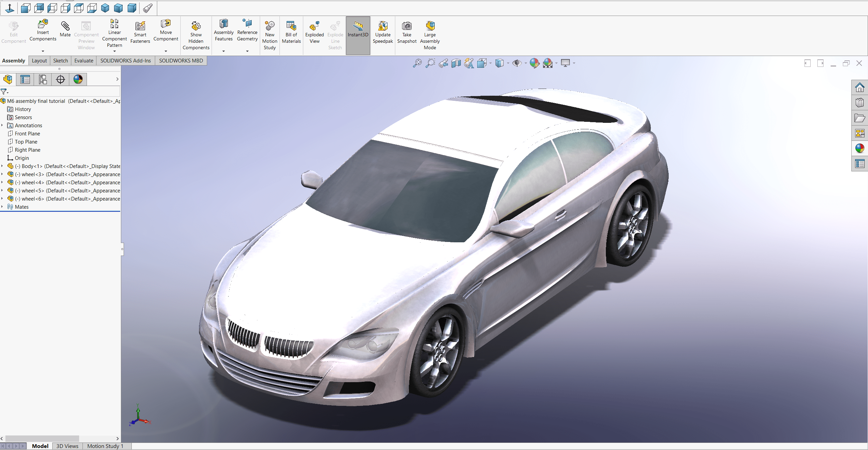This screenshot has width=868, height=450.
Task: Click the feature tree filter field
Action: coord(60,92)
